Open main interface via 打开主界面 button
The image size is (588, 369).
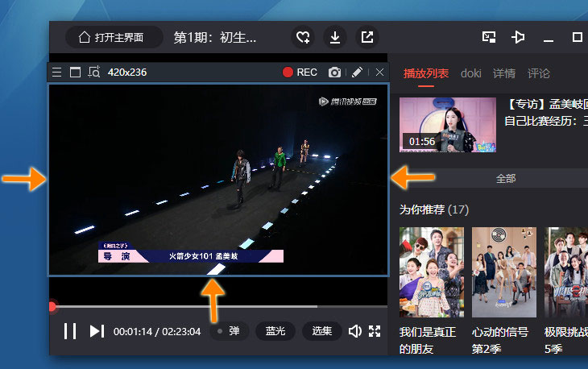[x=114, y=37]
